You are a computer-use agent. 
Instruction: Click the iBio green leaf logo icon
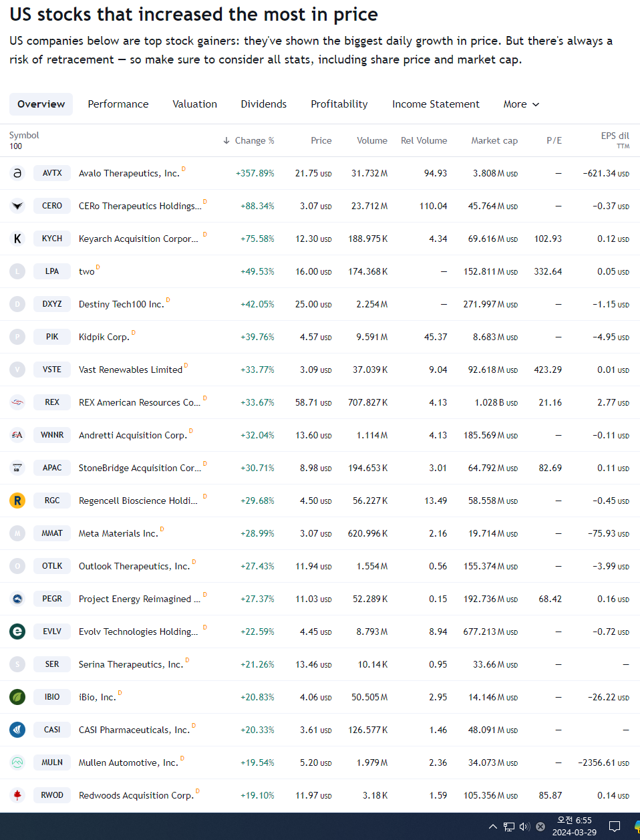tap(17, 697)
